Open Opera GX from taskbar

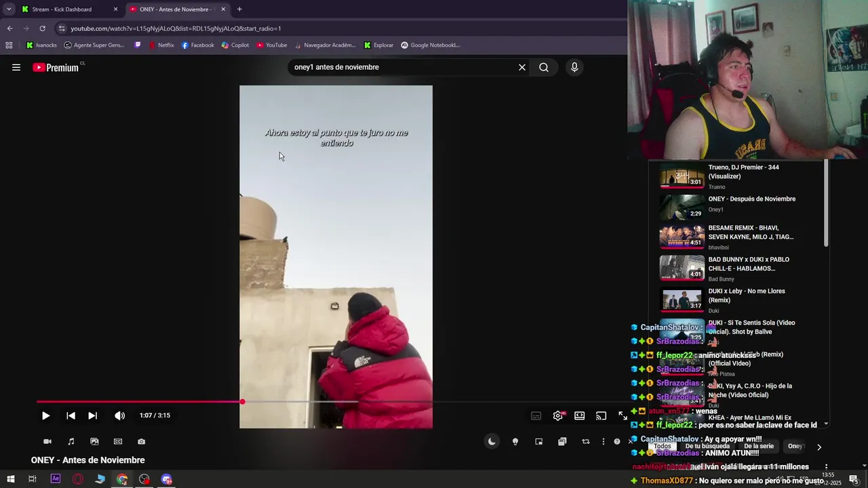[78, 479]
